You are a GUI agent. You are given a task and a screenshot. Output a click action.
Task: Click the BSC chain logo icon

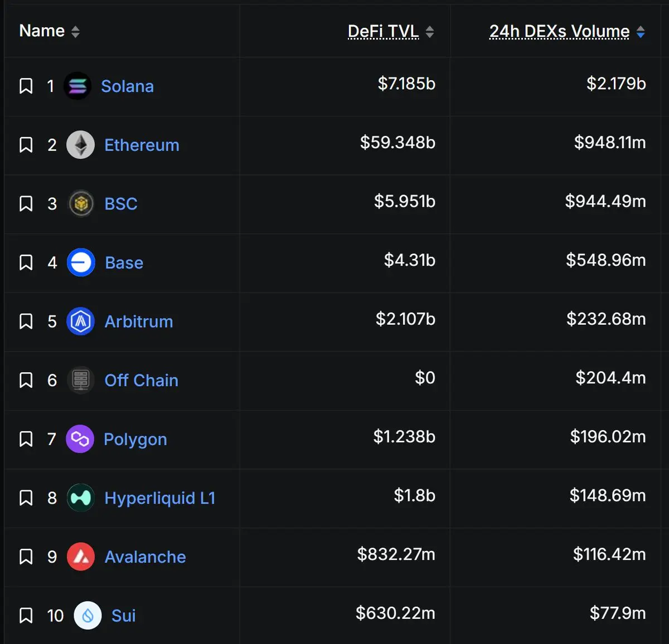tap(81, 204)
